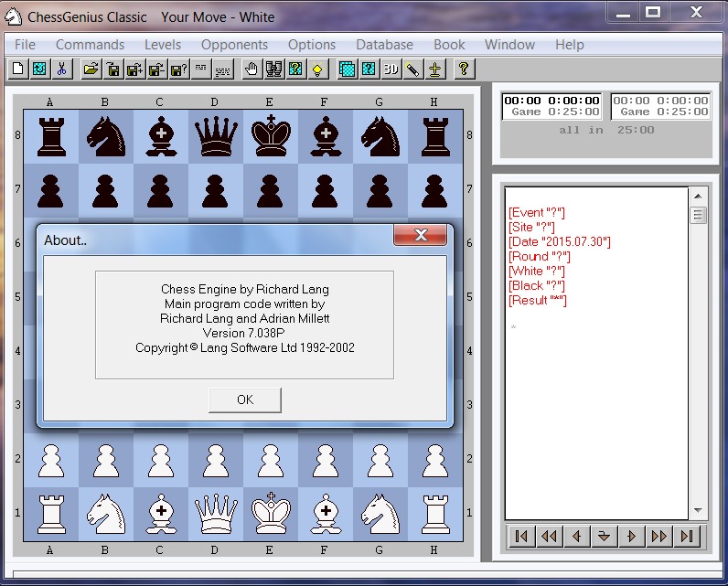Click the [Result "*"] header line
Image resolution: width=728 pixels, height=586 pixels.
[538, 300]
